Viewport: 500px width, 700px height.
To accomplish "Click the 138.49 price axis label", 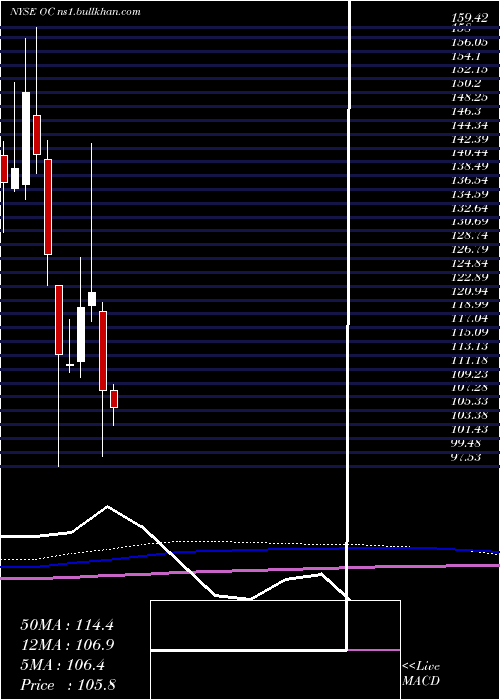I will (468, 166).
